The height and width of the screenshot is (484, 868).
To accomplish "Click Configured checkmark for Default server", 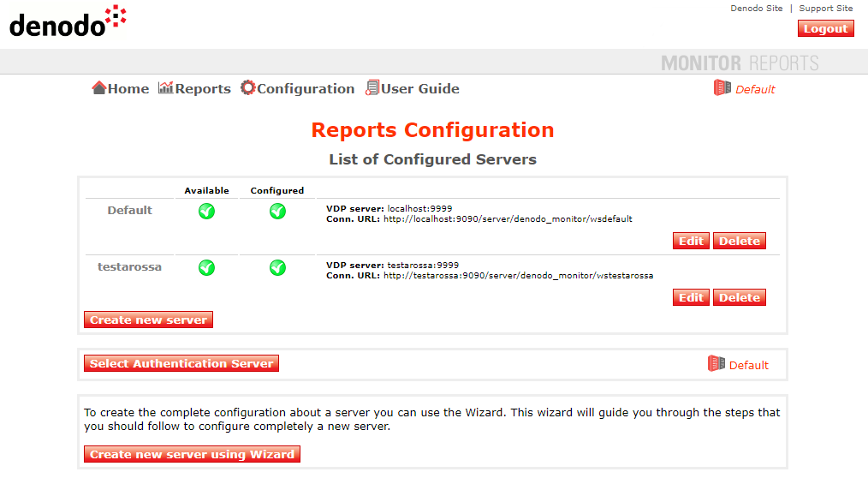I will coord(277,211).
